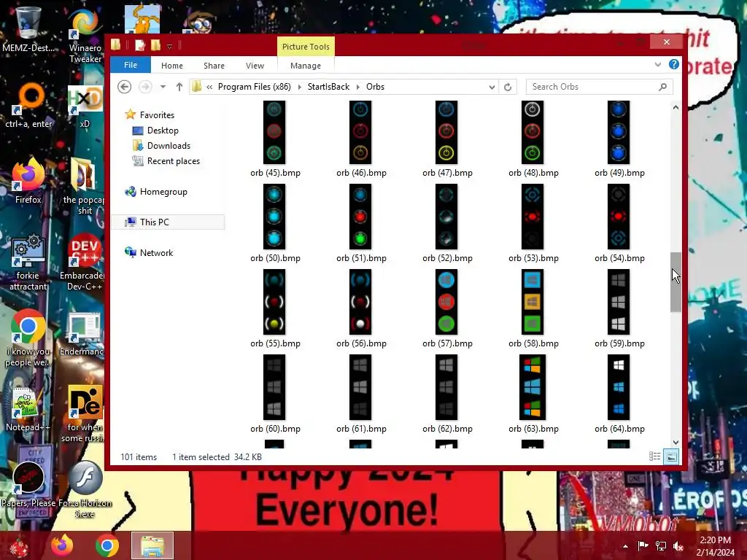Click the orb (64).bmp file name
The width and height of the screenshot is (747, 560).
(619, 429)
